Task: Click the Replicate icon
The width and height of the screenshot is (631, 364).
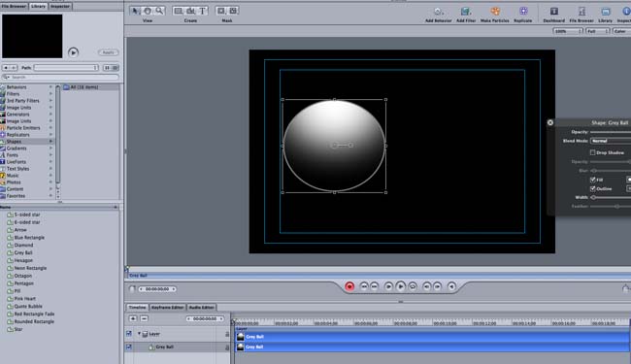Action: click(523, 12)
